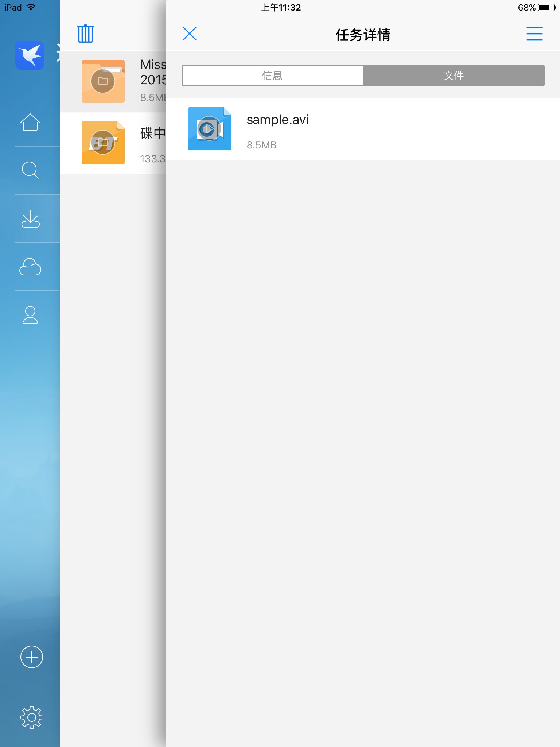
Task: Open the hamburger menu in task details
Action: tap(534, 34)
